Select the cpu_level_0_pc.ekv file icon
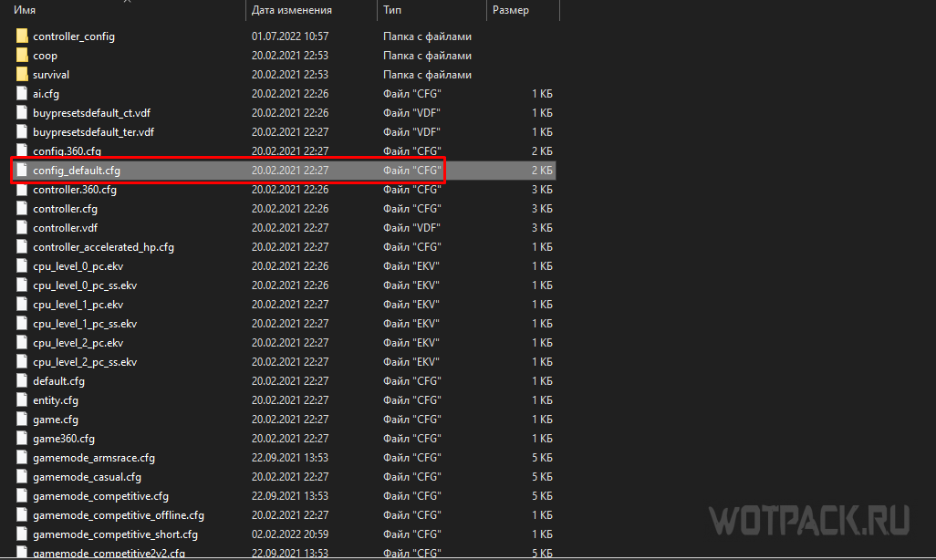Image resolution: width=936 pixels, height=560 pixels. tap(23, 266)
